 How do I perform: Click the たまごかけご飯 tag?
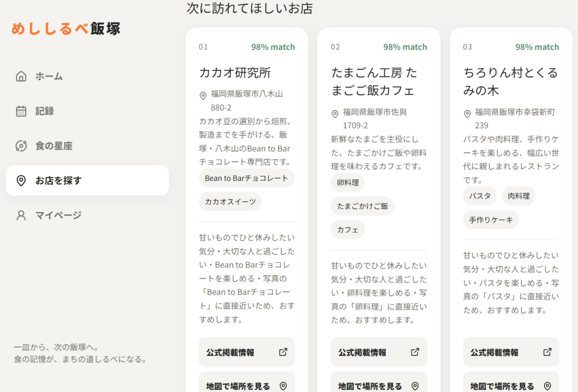coord(362,206)
